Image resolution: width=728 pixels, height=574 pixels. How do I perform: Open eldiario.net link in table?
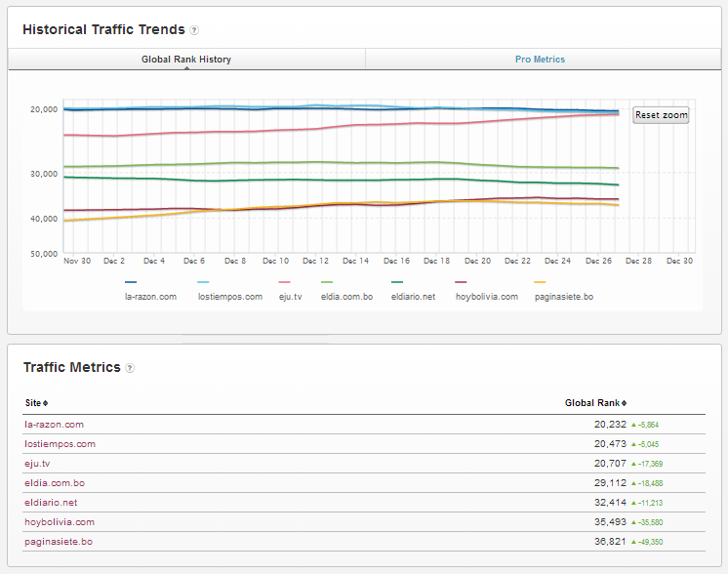tap(52, 503)
